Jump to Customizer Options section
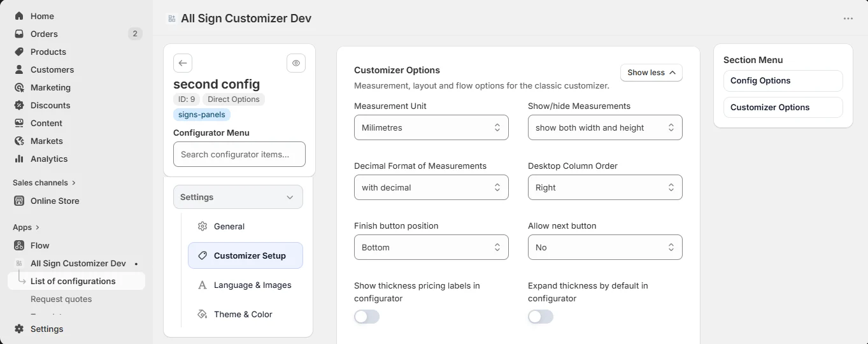 click(783, 108)
